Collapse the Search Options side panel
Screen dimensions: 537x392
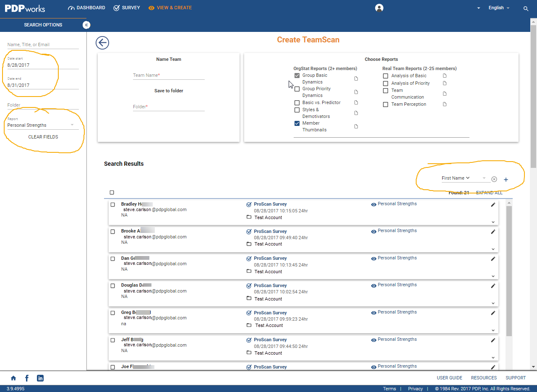coord(86,25)
